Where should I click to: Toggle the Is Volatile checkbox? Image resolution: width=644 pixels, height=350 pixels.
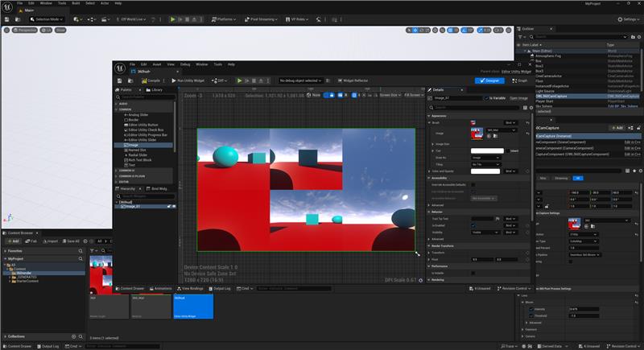coord(473,273)
